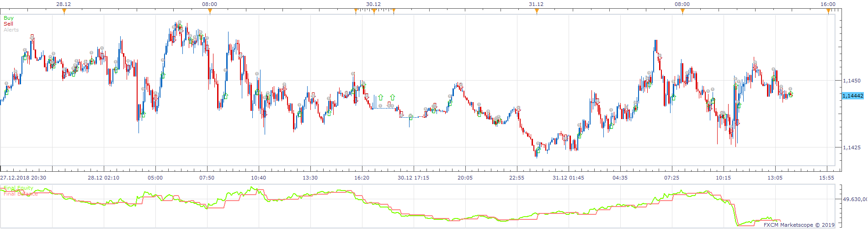Select the 31.12 01:45 time axis label
868x229 pixels.
click(x=568, y=178)
